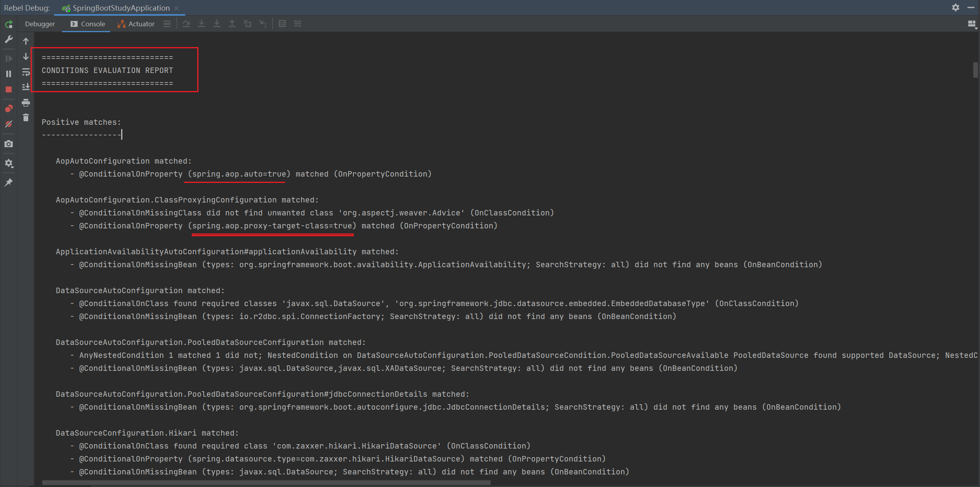Image resolution: width=980 pixels, height=487 pixels.
Task: Click the camera thread dump icon
Action: 9,144
